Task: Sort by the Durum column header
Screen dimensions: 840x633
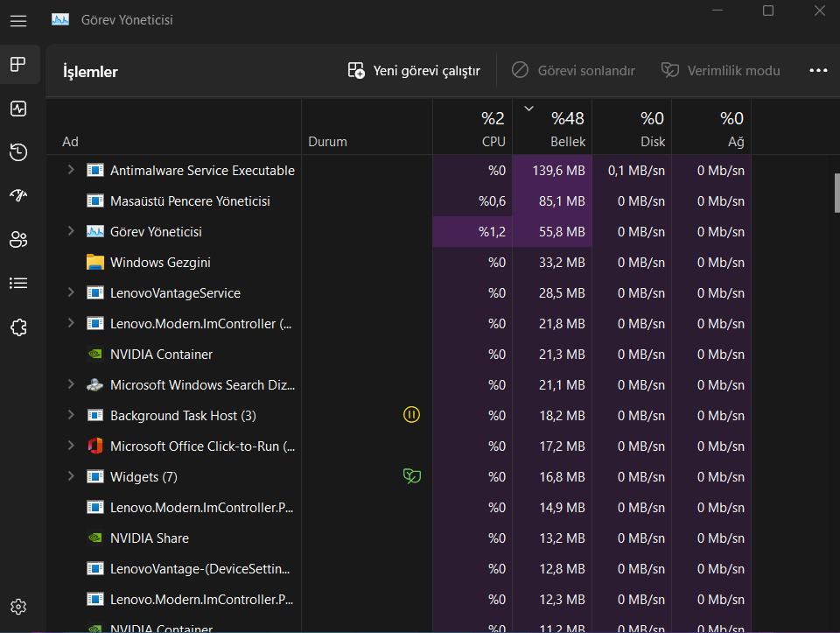Action: (x=367, y=128)
